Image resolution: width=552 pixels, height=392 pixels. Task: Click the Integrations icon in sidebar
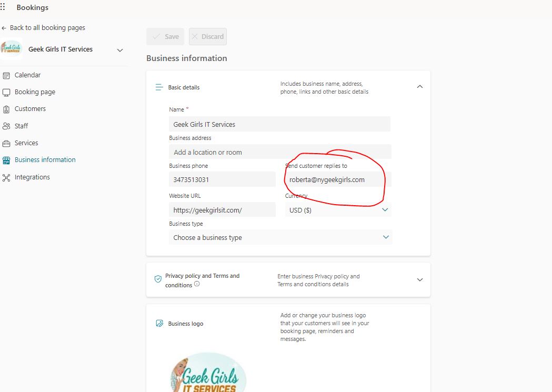click(6, 177)
